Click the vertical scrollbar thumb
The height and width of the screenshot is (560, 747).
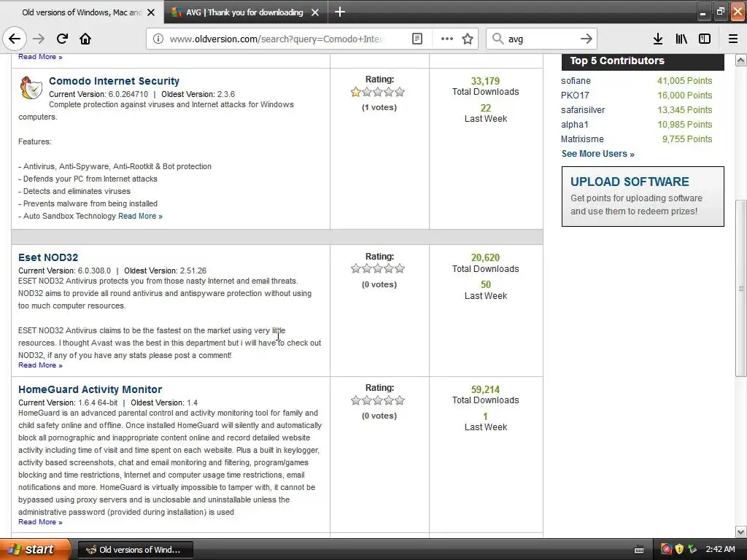click(741, 289)
